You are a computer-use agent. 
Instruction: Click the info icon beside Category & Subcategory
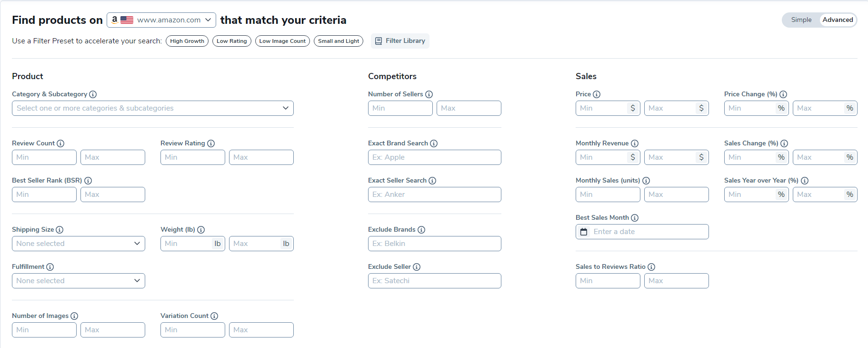click(93, 94)
